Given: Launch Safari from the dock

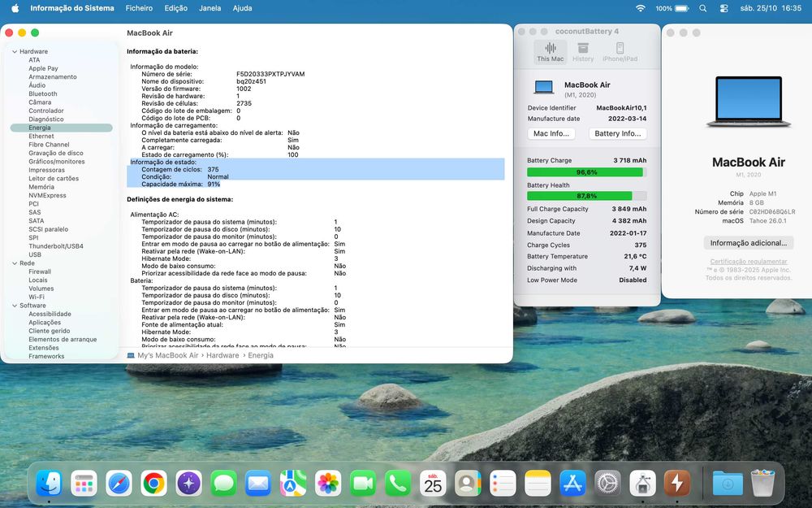Looking at the screenshot, I should (119, 484).
